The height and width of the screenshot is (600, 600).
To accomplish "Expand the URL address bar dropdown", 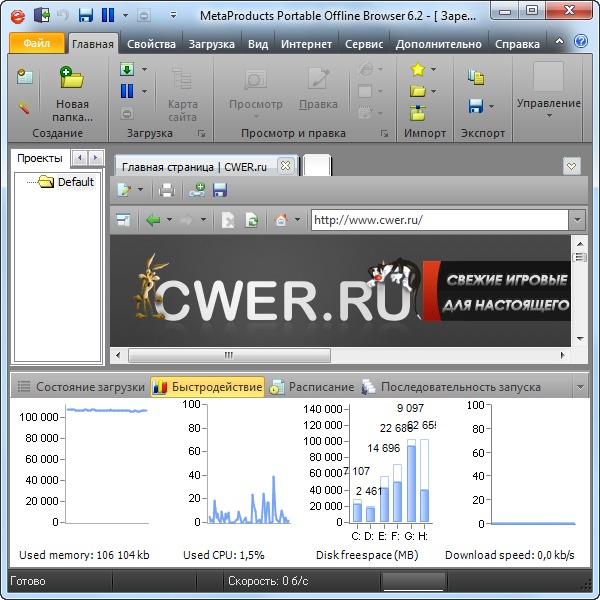I will (x=577, y=220).
